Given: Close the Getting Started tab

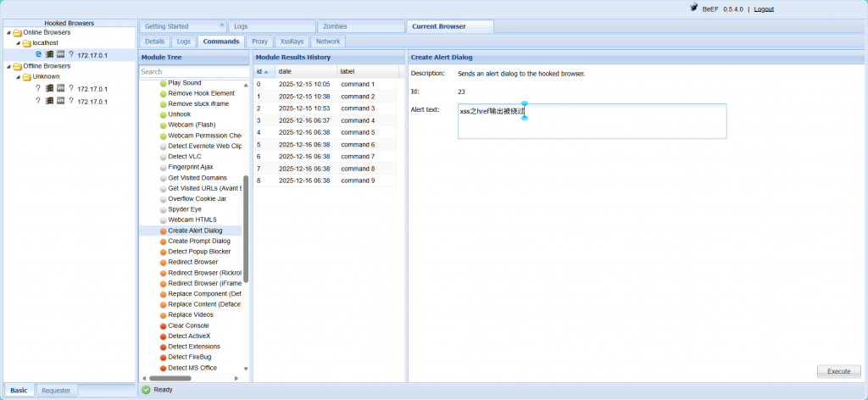Looking at the screenshot, I should (222, 26).
